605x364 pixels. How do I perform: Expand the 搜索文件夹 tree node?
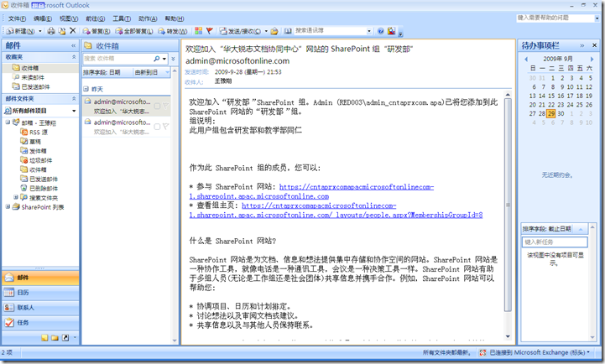(x=16, y=197)
